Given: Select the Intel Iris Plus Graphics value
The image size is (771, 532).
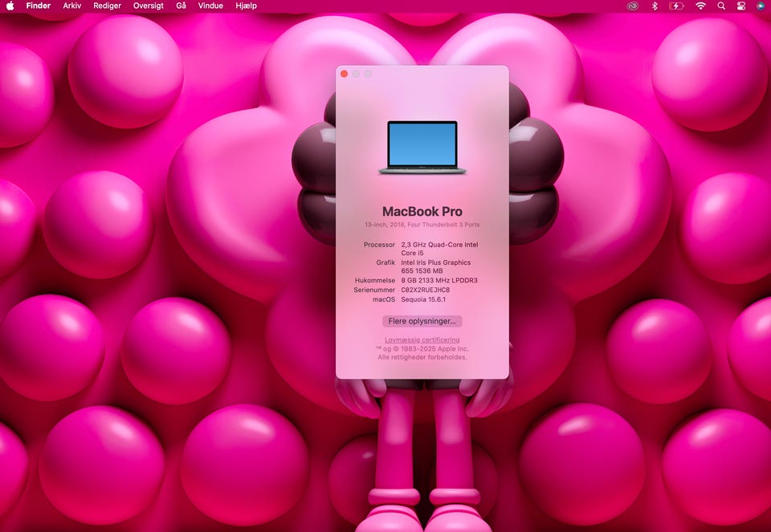Looking at the screenshot, I should tap(435, 266).
